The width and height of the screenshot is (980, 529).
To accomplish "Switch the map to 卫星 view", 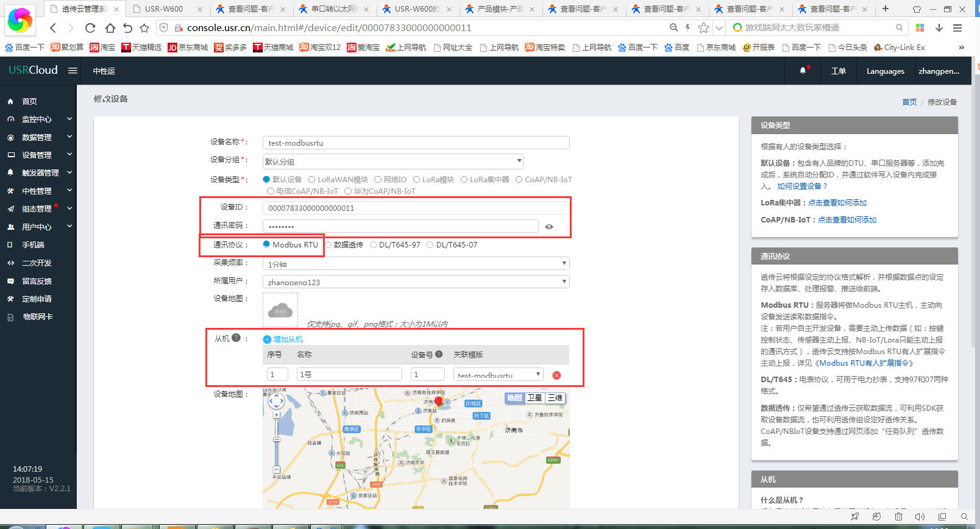I will (x=534, y=398).
